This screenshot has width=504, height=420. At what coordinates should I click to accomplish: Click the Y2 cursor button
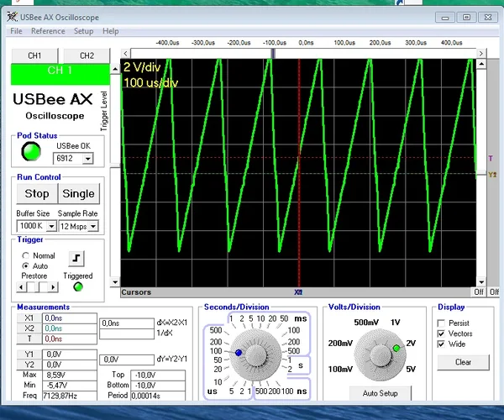tap(29, 365)
